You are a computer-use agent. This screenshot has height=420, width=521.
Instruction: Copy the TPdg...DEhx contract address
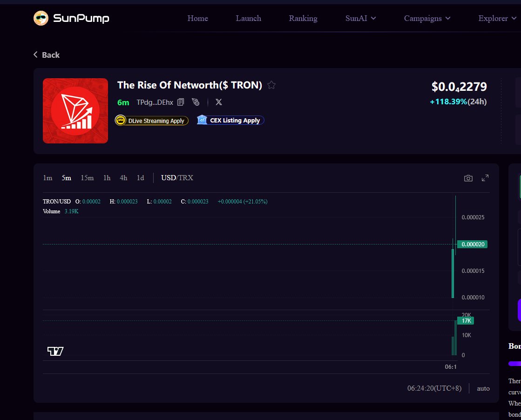click(x=181, y=102)
